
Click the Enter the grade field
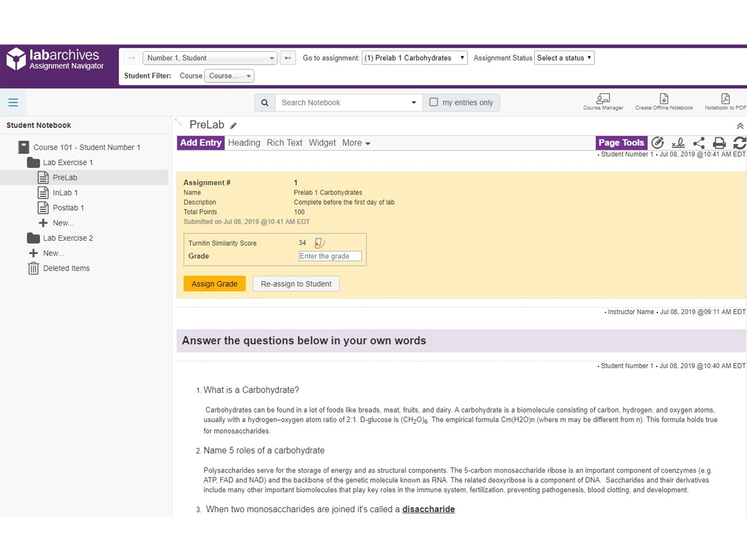[x=330, y=256]
